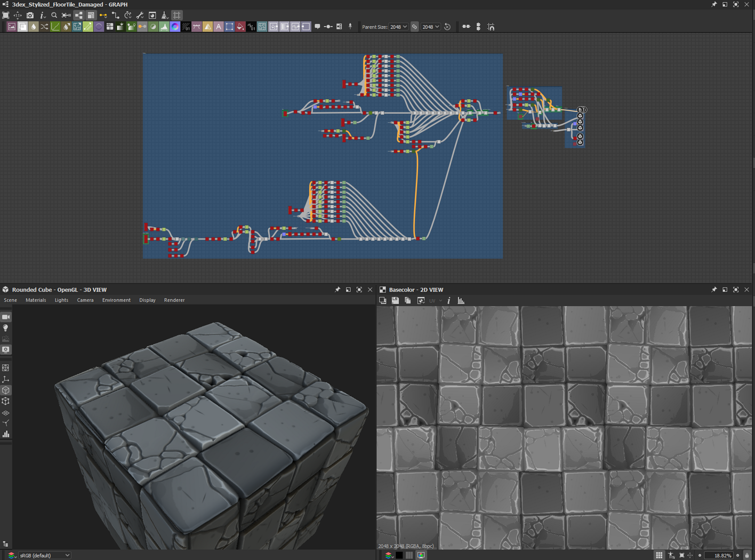Add an HSL color wheel node
The width and height of the screenshot is (755, 560).
175,27
